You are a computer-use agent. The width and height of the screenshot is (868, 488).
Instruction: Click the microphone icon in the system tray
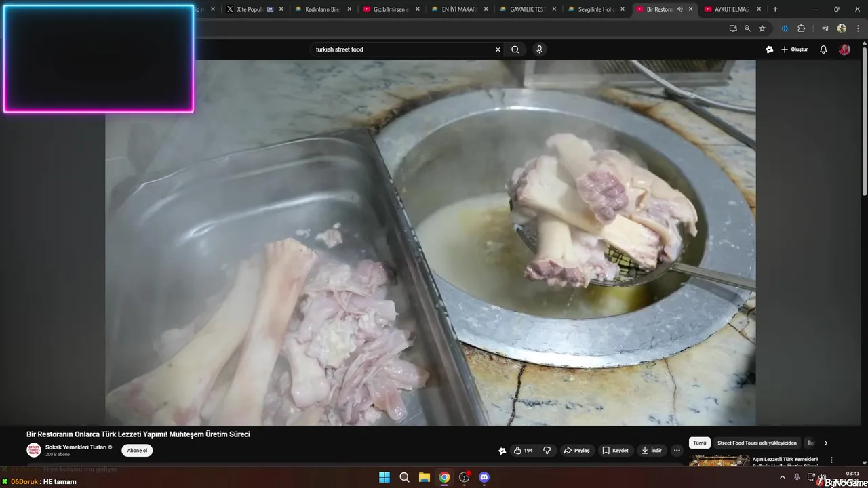pos(797,477)
